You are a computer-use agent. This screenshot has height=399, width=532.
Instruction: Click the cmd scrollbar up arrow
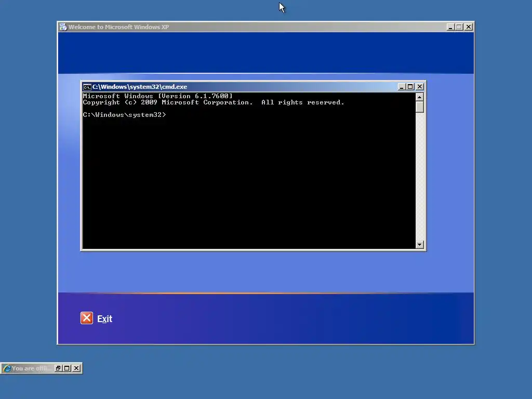point(420,97)
